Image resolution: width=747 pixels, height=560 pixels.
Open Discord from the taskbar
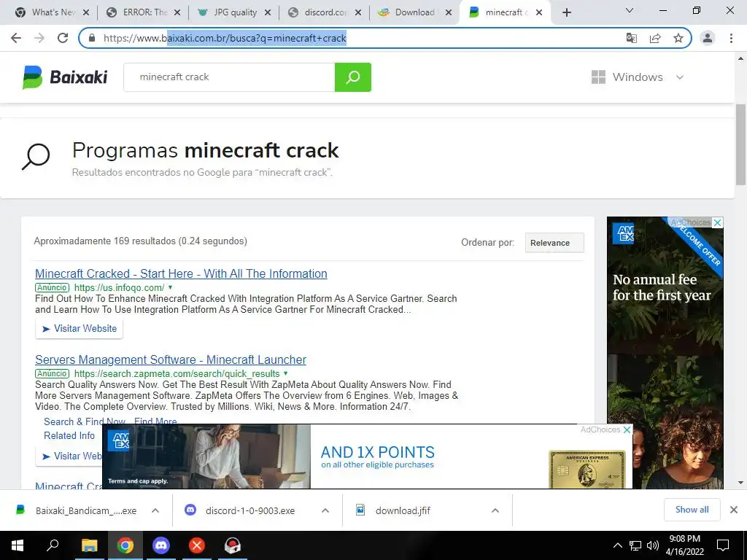[x=161, y=545]
